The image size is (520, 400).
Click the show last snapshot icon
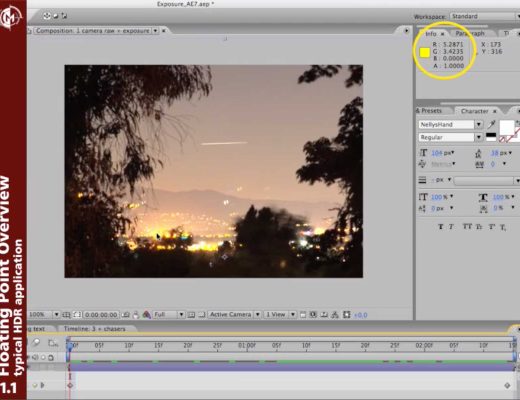coord(136,315)
